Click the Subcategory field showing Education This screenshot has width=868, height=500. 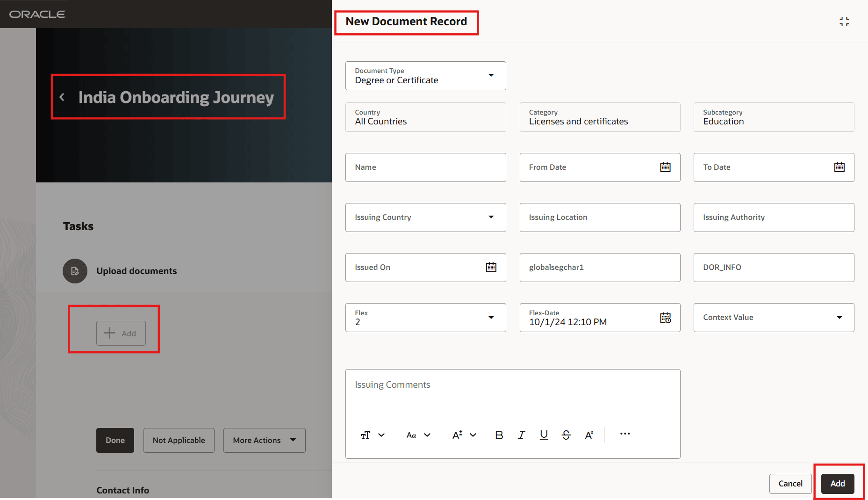tap(774, 117)
